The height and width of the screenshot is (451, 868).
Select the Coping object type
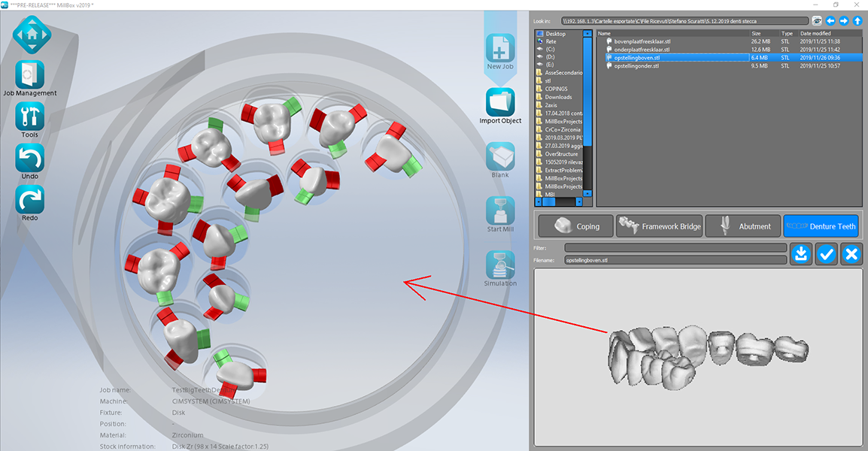pos(575,225)
